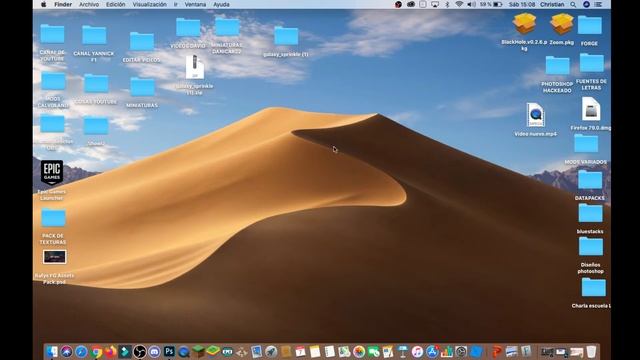Open the Visualización menu
Screen dimensions: 640x360
(149, 4)
